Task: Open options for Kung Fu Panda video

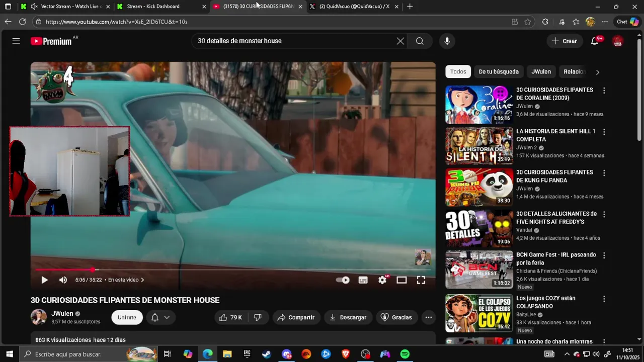Action: (x=604, y=173)
